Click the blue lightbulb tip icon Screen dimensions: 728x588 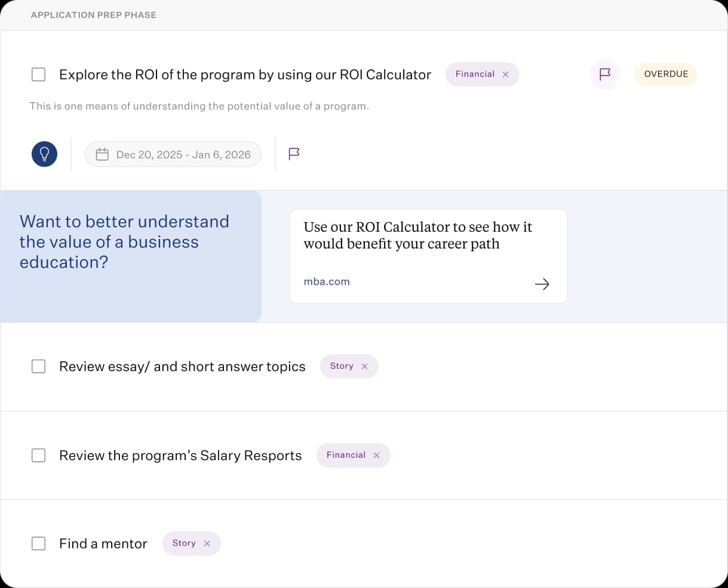[44, 154]
